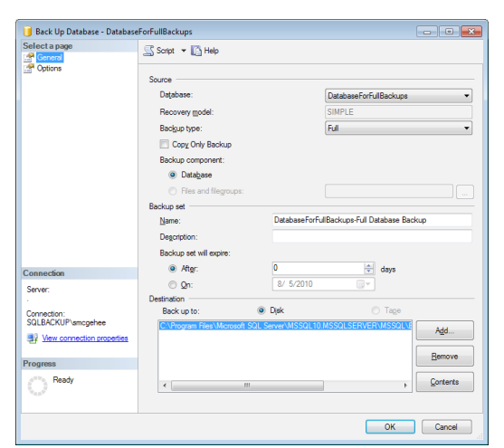Increase expire days with up spinner
The image size is (504, 448).
(368, 266)
